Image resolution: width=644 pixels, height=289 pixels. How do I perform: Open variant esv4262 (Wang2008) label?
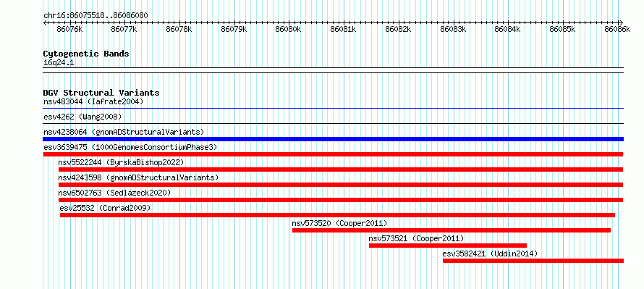point(82,117)
